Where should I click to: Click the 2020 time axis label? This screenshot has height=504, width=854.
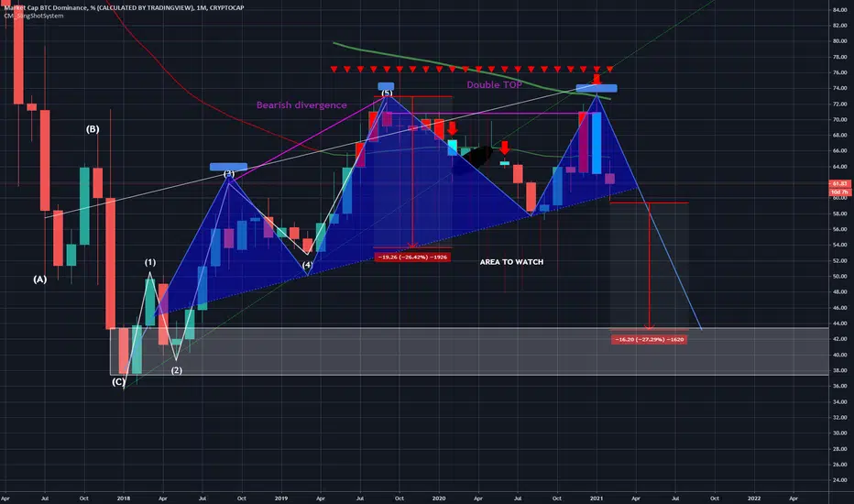[x=439, y=499]
